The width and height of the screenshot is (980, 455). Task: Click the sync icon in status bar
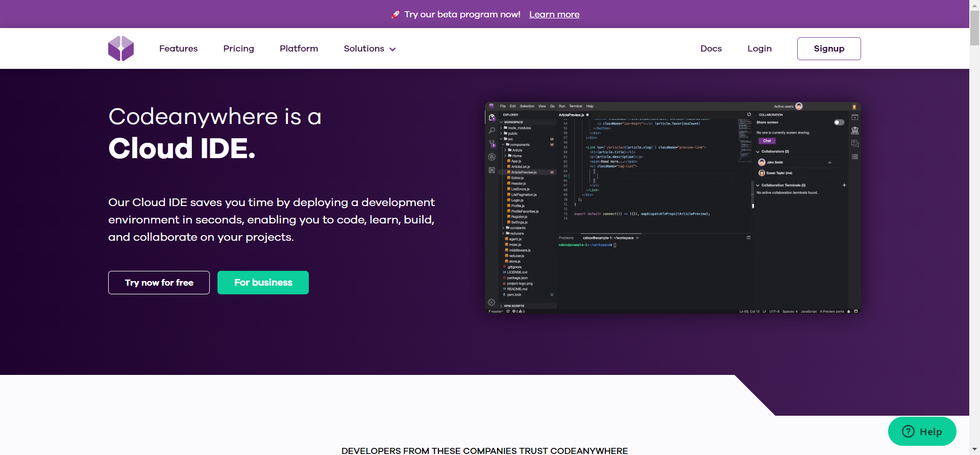(x=508, y=311)
